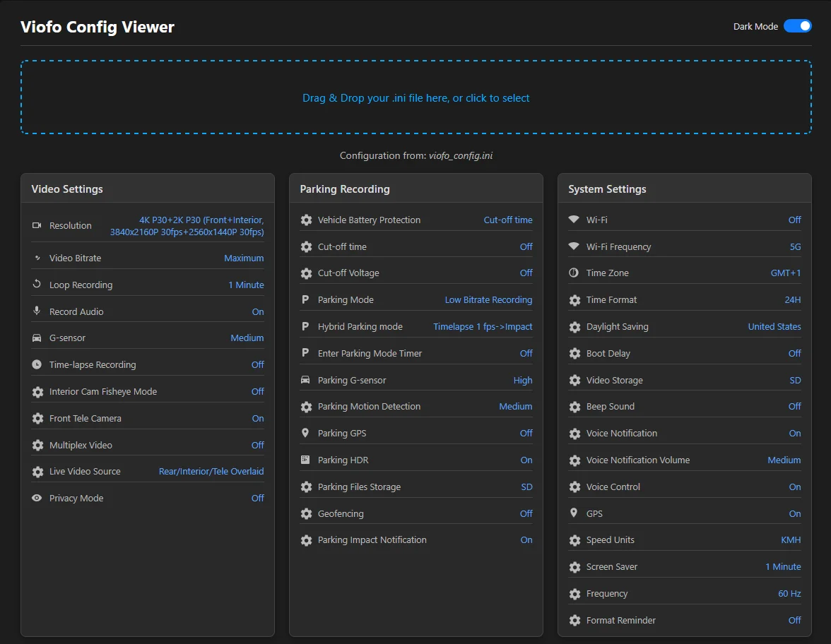Click the car icon beside G-sensor
This screenshot has width=831, height=644.
37,338
